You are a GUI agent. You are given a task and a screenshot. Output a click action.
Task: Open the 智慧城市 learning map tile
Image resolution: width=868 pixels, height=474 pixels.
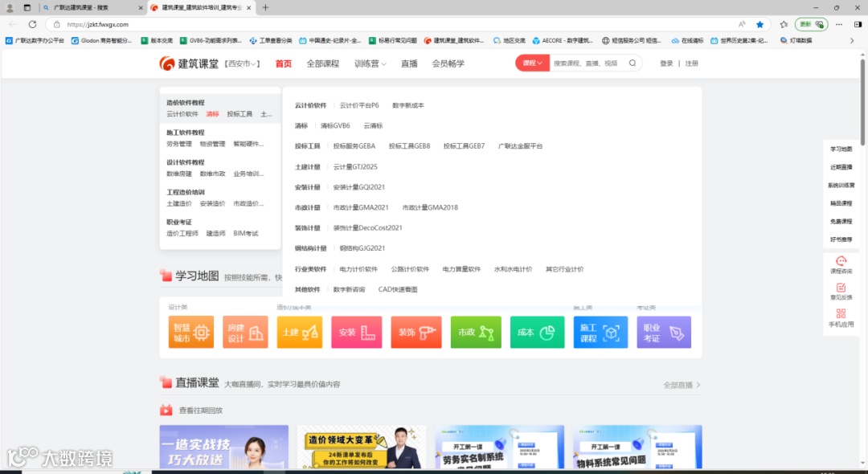coord(191,332)
